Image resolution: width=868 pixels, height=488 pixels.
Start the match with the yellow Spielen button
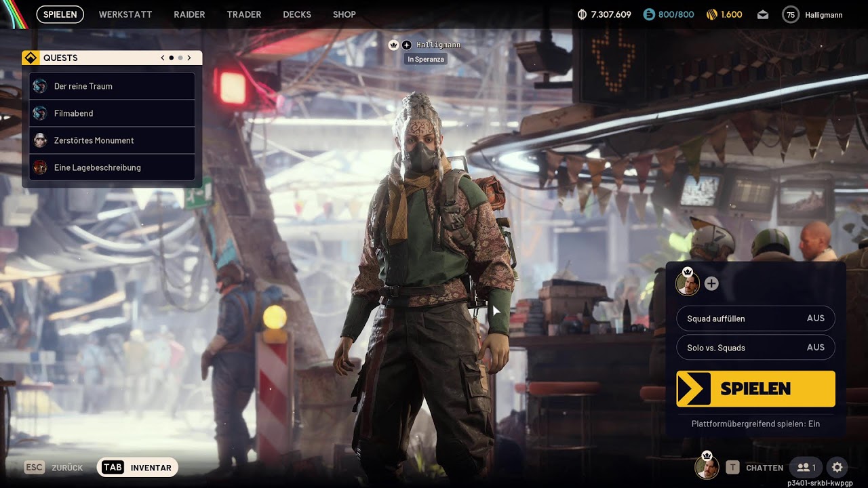click(755, 389)
